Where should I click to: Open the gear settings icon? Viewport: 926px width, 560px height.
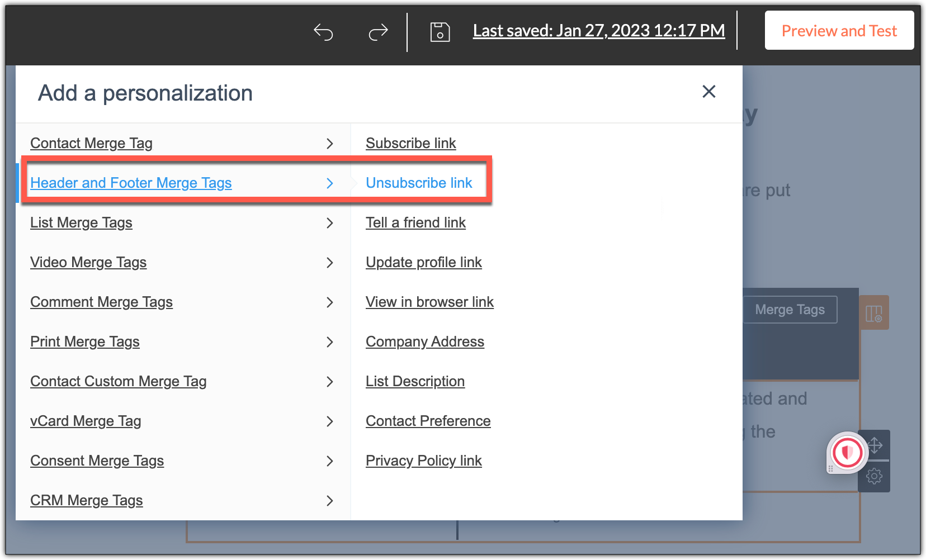coord(875,476)
